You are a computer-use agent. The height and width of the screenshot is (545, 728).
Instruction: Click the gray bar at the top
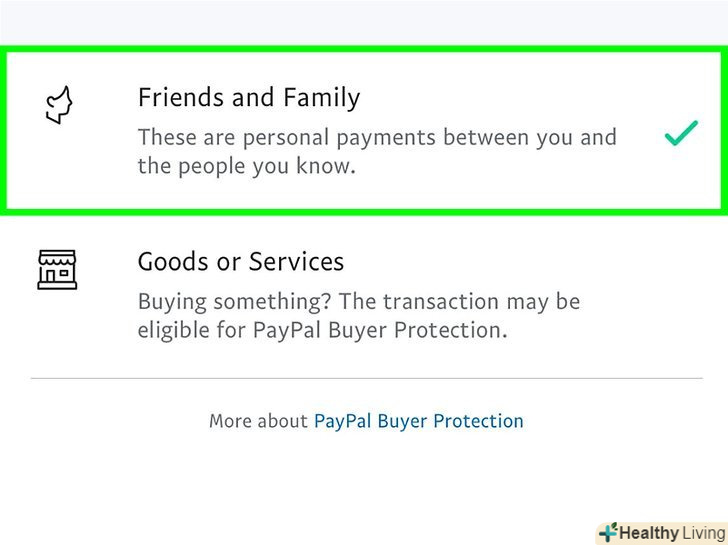click(x=364, y=20)
